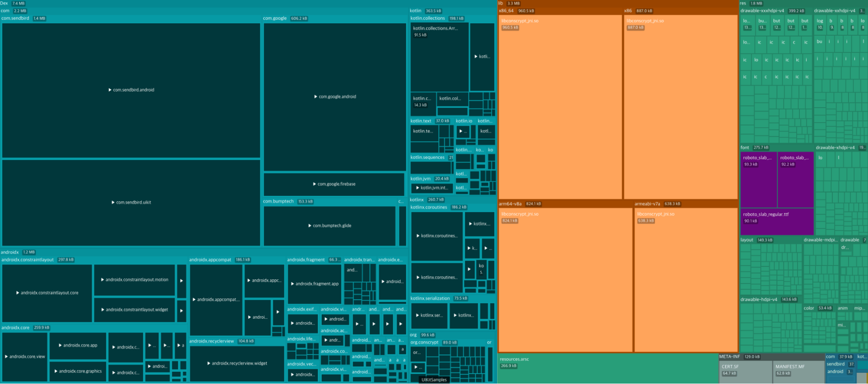Click the com.bumptech 153.3 kB label
The image size is (868, 384).
click(x=288, y=202)
